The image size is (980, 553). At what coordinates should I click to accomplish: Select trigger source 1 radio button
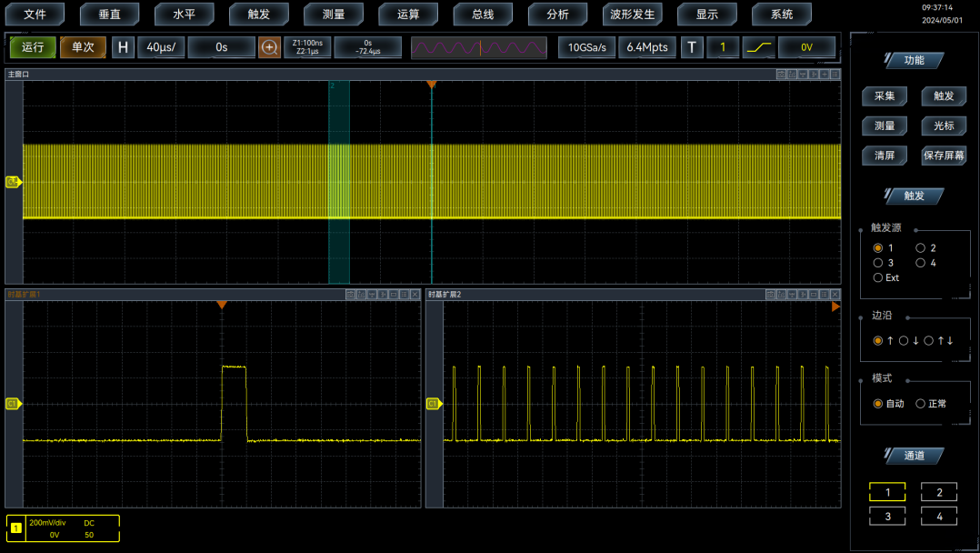(878, 247)
